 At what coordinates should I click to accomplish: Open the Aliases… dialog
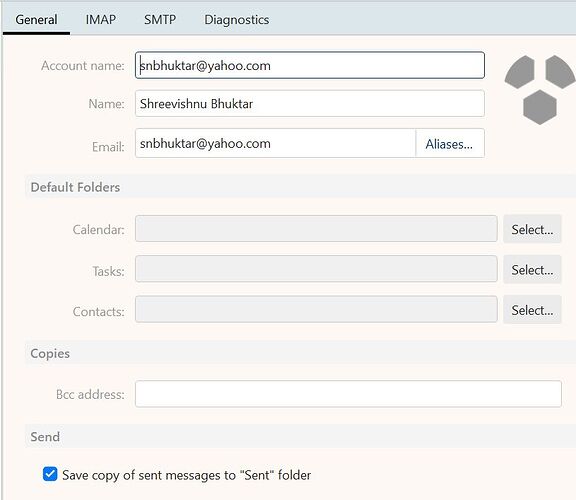click(449, 144)
